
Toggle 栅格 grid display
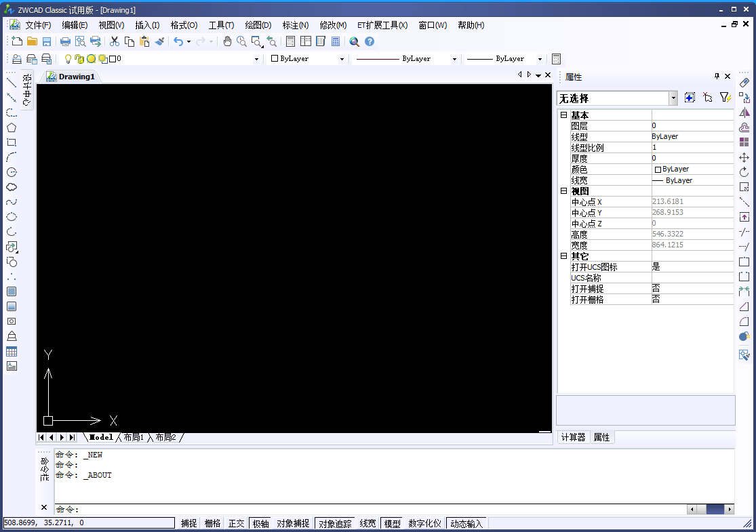[212, 523]
